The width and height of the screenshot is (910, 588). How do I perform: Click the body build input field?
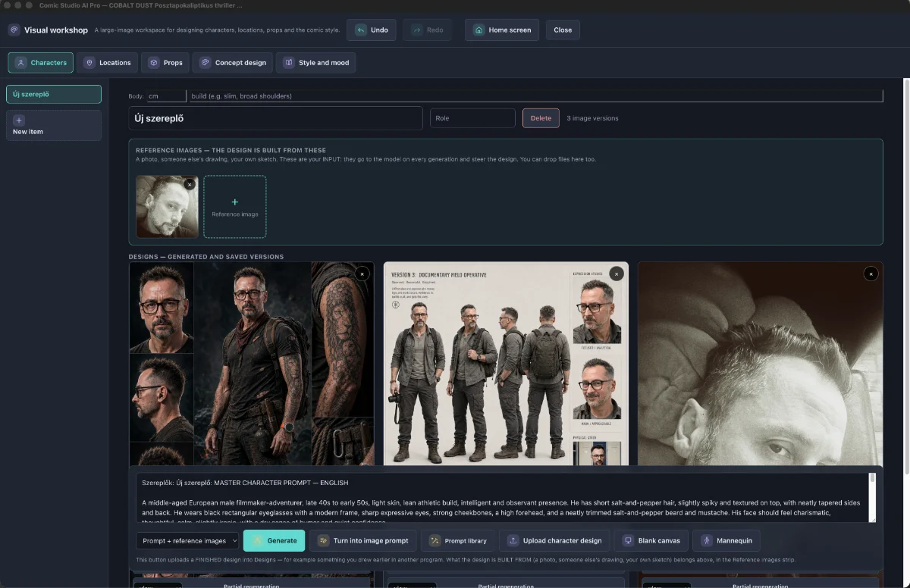tap(536, 96)
